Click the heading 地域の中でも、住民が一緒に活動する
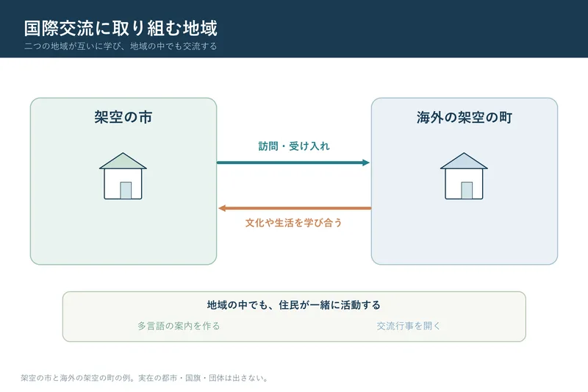Image resolution: width=588 pixels, height=392 pixels. tap(294, 305)
